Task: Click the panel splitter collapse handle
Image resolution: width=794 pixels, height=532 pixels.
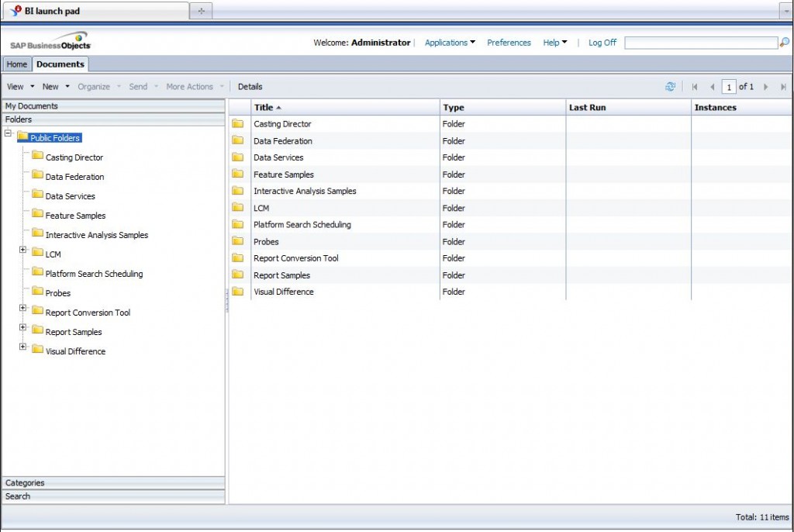Action: [227, 301]
